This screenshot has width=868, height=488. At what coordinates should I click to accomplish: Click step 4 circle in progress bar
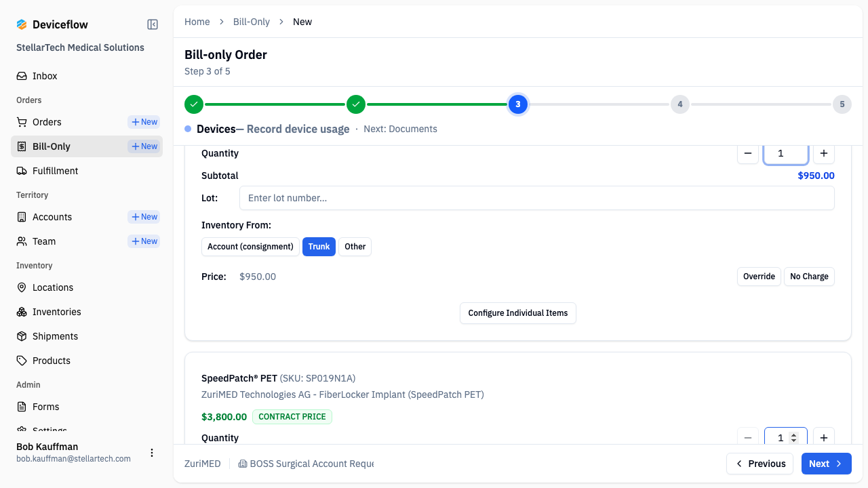click(x=680, y=104)
